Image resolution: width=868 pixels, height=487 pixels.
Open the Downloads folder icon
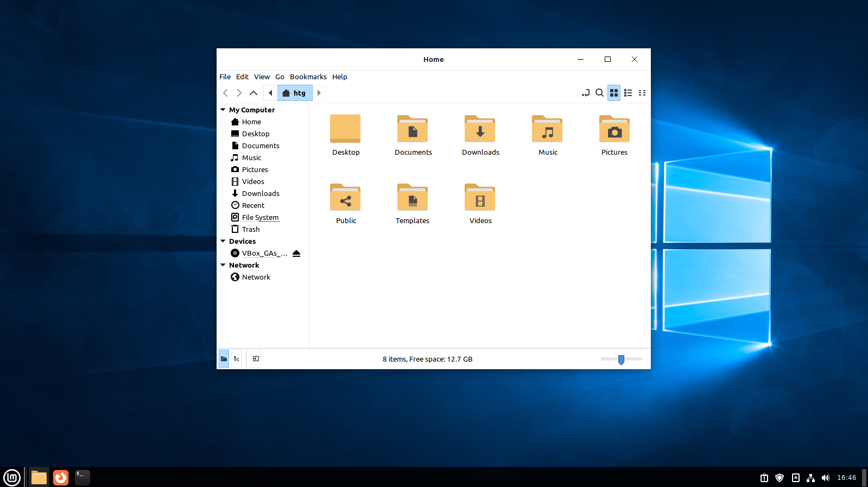coord(480,130)
